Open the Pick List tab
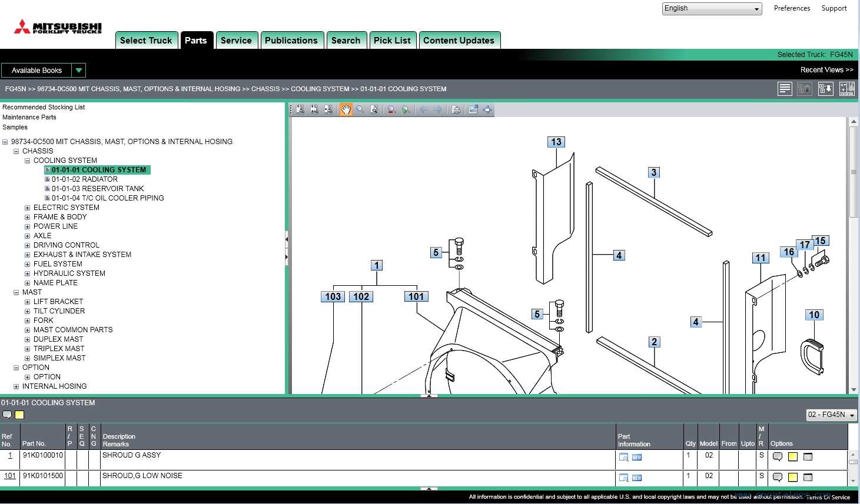Viewport: 860px width, 504px height. tap(393, 40)
